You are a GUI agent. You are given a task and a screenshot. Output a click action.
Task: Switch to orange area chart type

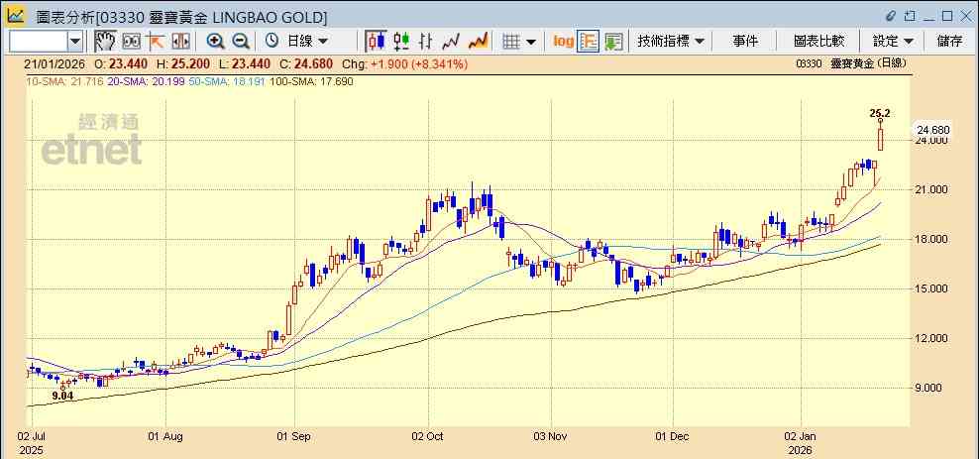478,42
